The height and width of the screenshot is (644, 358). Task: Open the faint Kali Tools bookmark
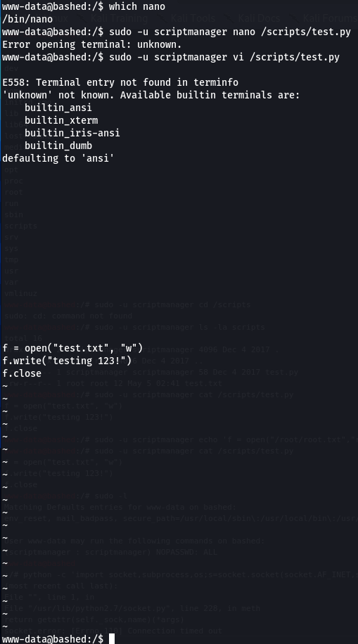click(193, 18)
